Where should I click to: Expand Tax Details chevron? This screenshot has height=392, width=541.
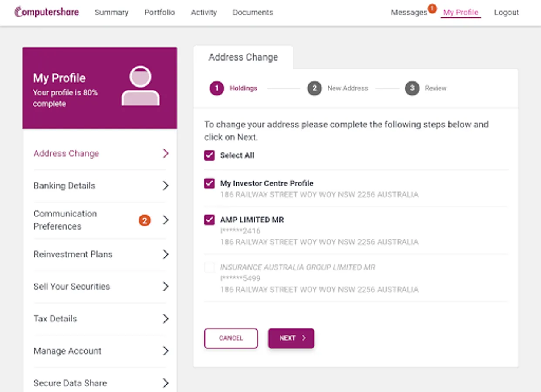pos(166,319)
